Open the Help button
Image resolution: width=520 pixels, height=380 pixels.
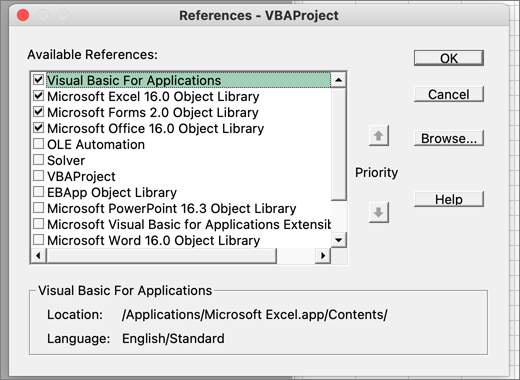[449, 199]
